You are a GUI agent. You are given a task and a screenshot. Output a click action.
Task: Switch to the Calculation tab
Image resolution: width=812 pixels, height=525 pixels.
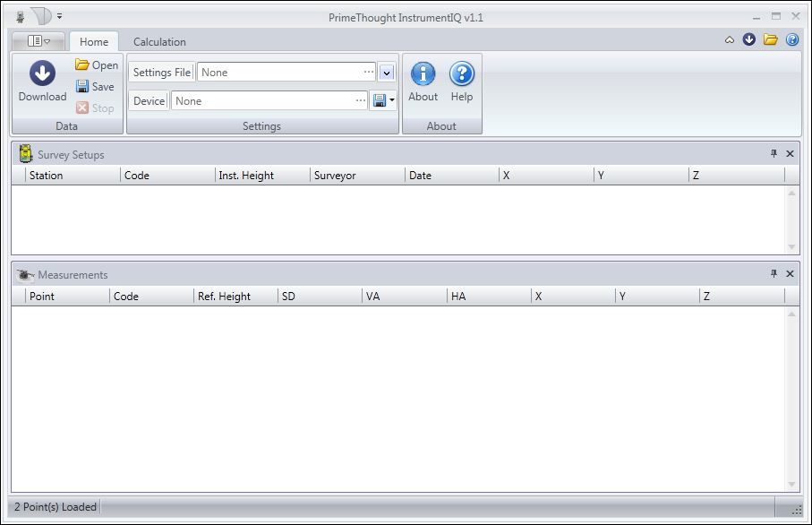pyautogui.click(x=159, y=41)
